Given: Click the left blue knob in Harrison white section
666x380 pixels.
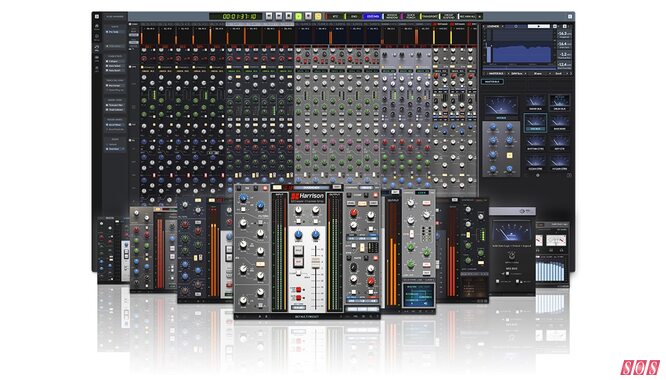Looking at the screenshot, I should (x=299, y=234).
